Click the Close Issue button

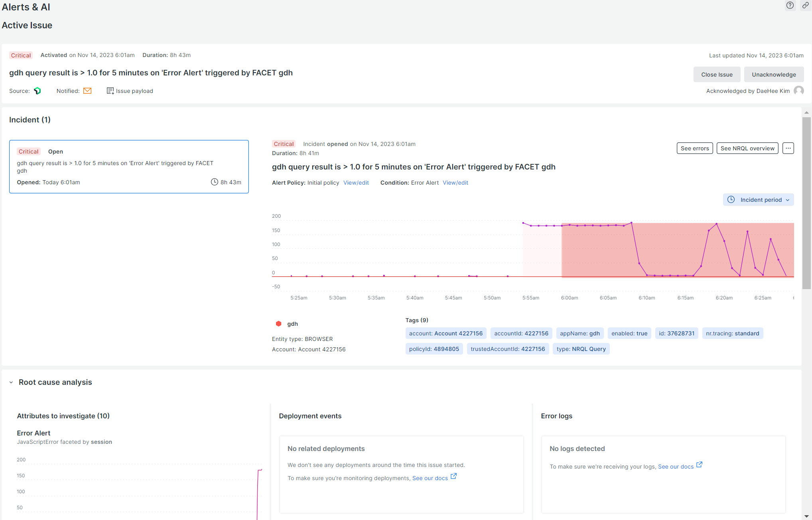click(x=717, y=75)
